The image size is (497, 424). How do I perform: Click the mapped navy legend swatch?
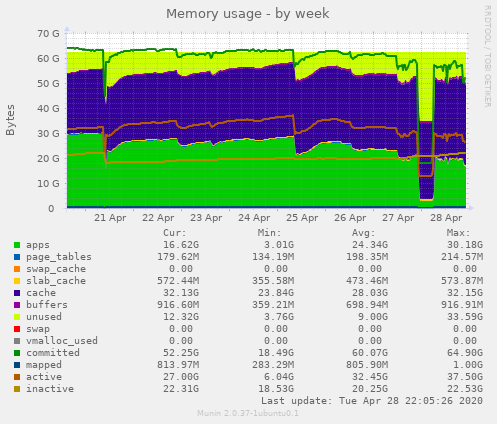click(17, 365)
